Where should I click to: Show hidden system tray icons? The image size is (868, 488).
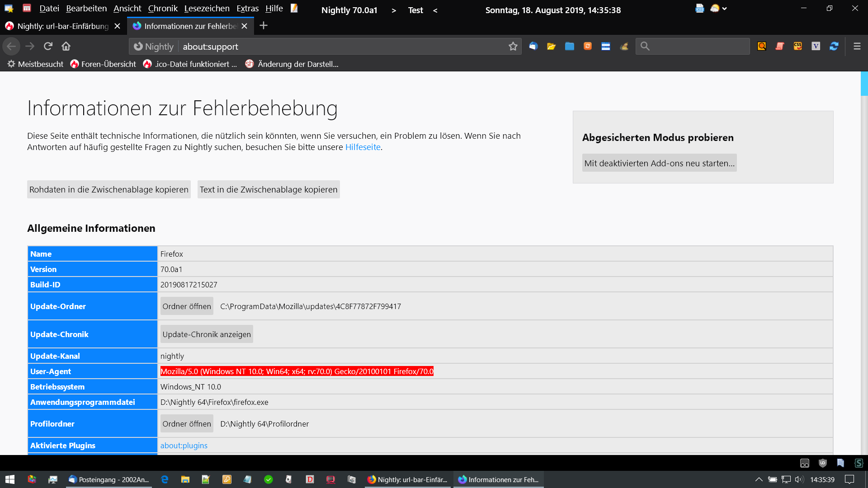click(759, 479)
